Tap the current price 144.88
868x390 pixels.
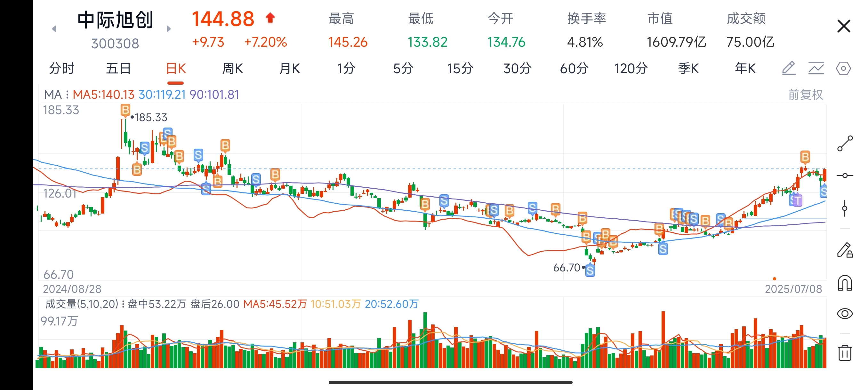coord(223,19)
